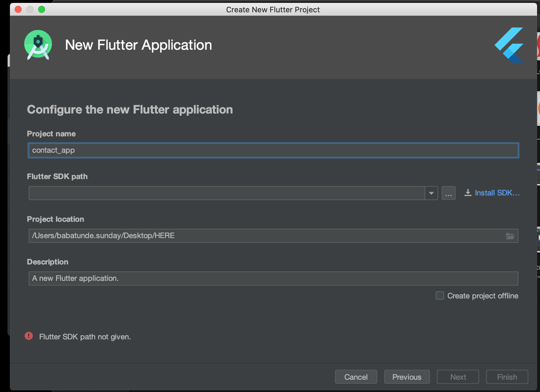Click the green maximize window button
540x392 pixels.
[42, 9]
